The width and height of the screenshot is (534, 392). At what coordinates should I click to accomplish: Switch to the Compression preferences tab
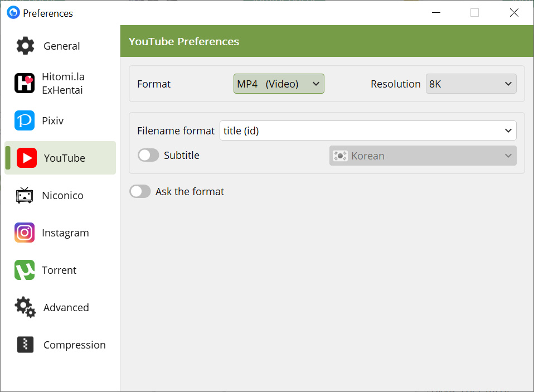click(60, 345)
